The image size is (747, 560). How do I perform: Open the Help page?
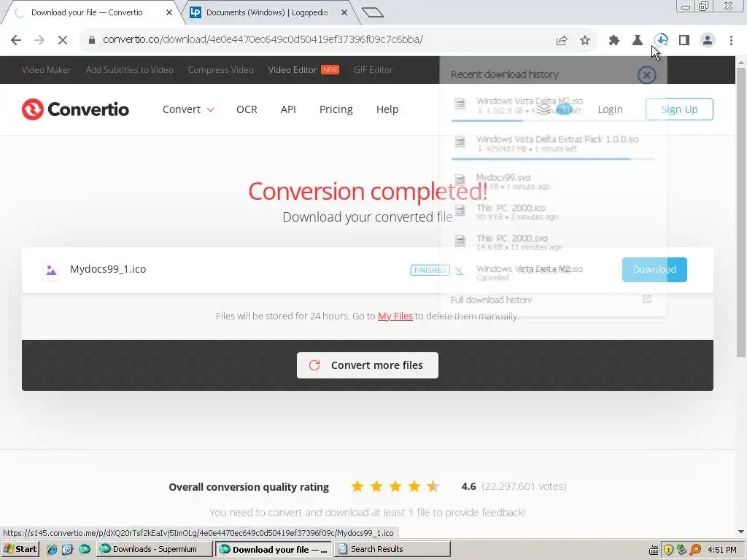point(387,109)
